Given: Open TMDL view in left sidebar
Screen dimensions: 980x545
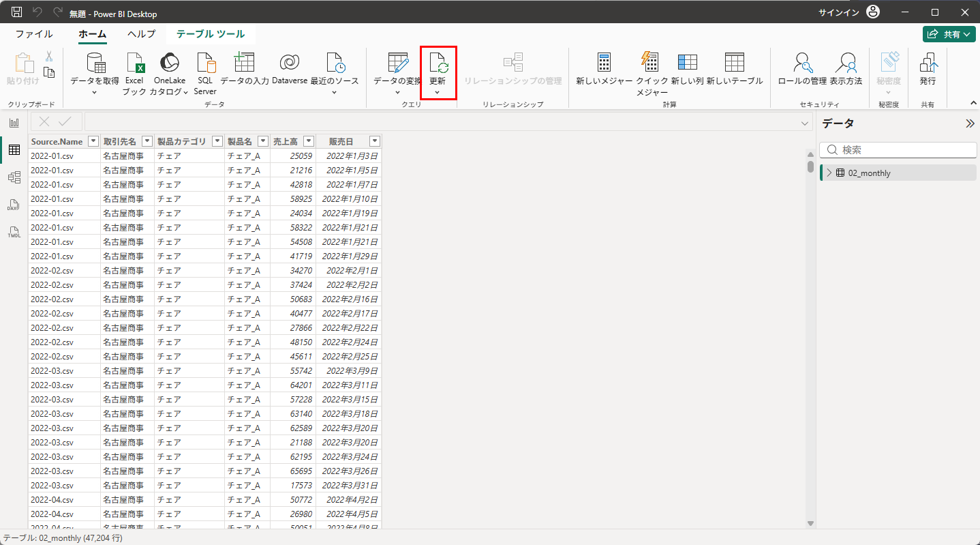Looking at the screenshot, I should [x=14, y=232].
